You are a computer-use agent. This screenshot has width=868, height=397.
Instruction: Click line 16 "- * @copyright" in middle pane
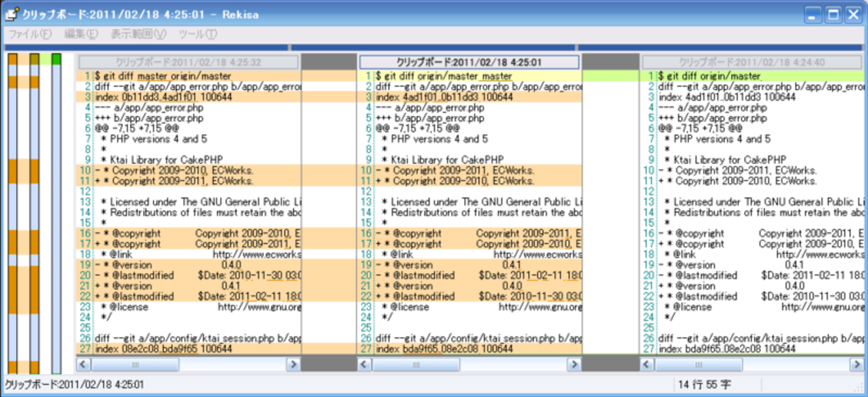coord(478,234)
